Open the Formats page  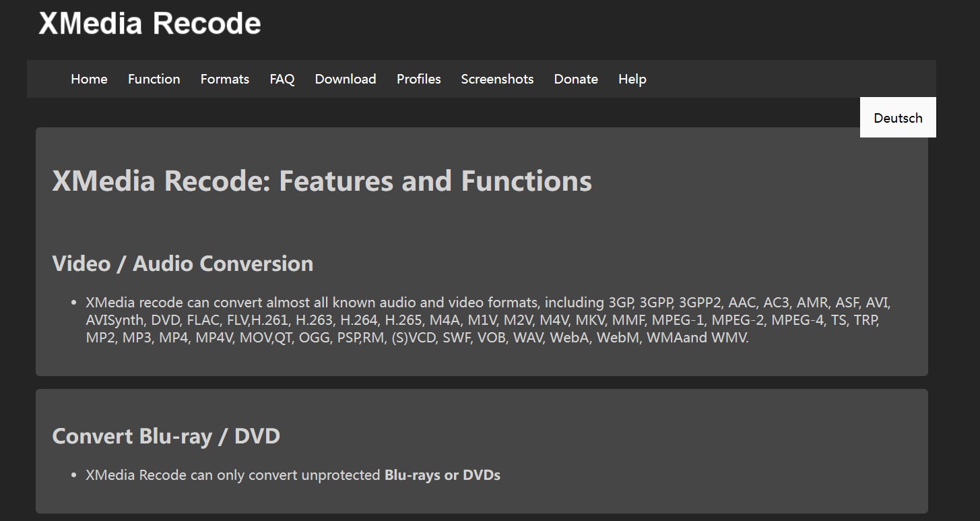click(224, 79)
